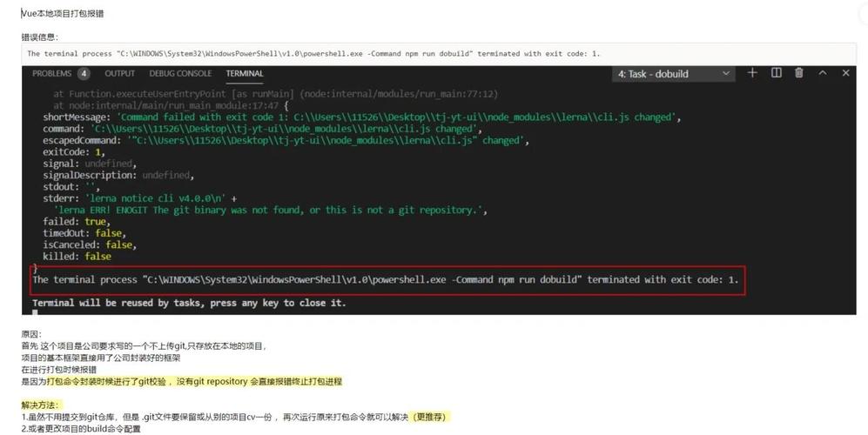Screen dimensions: 868x435
Task: Select the TERMINAL tab
Action: pos(244,74)
